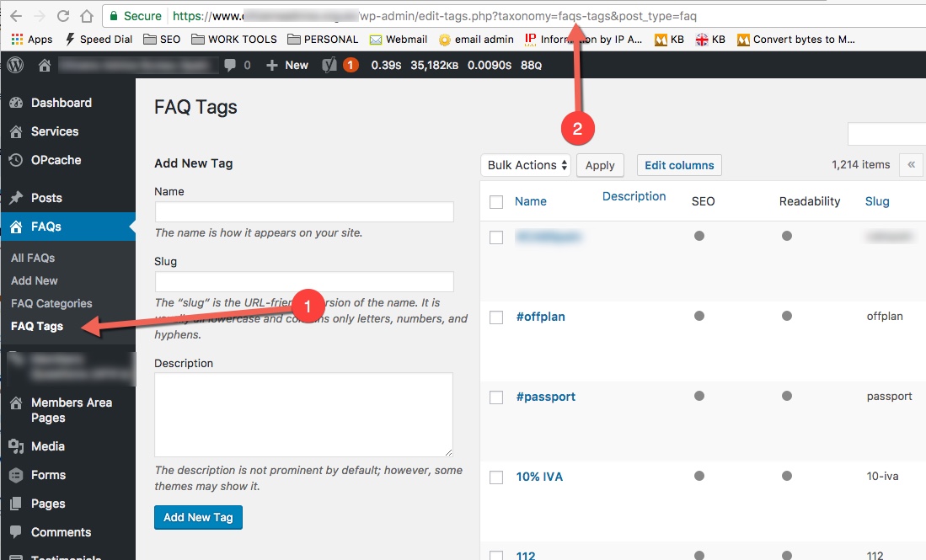Open FAQ Categories submenu item
The image size is (926, 560).
[51, 303]
